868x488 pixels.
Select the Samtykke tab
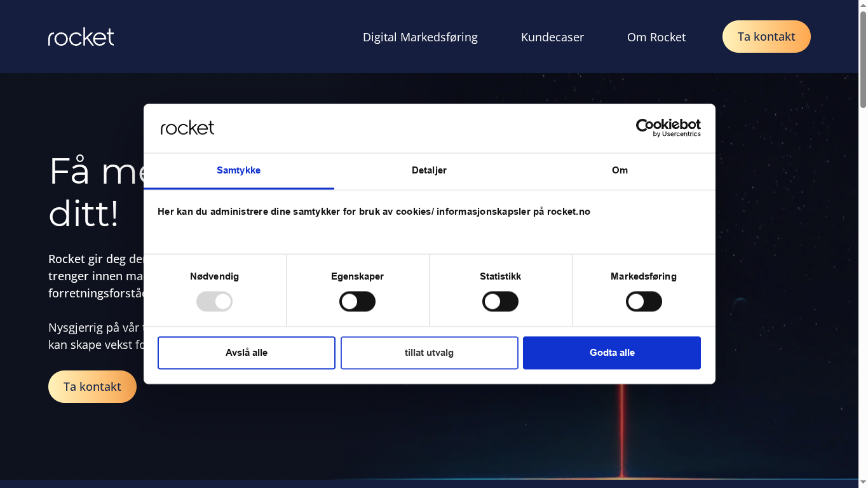[238, 170]
